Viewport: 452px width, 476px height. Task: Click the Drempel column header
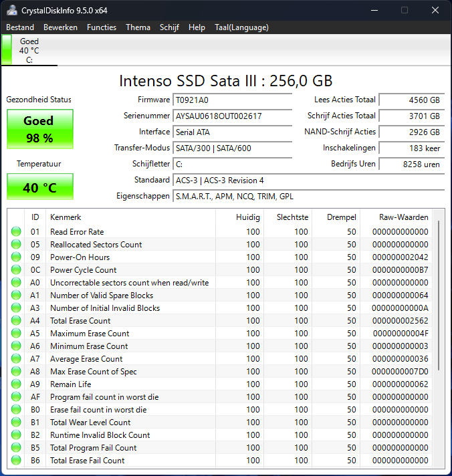point(336,217)
